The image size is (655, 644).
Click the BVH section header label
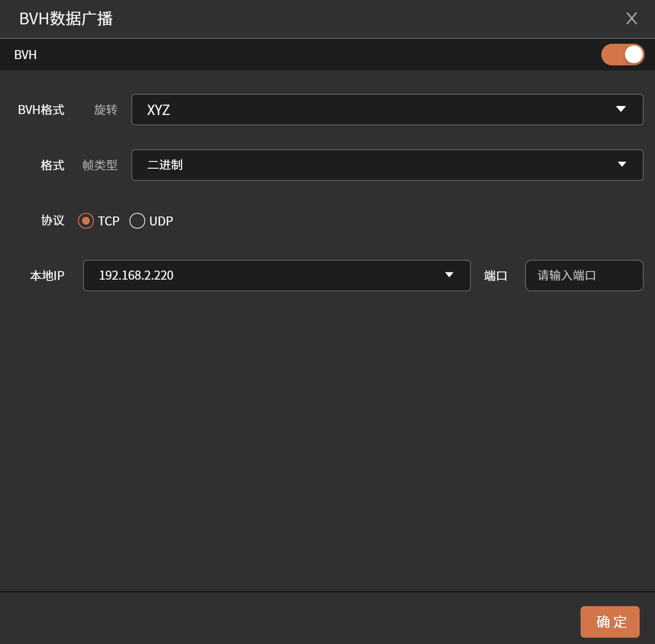tap(25, 55)
